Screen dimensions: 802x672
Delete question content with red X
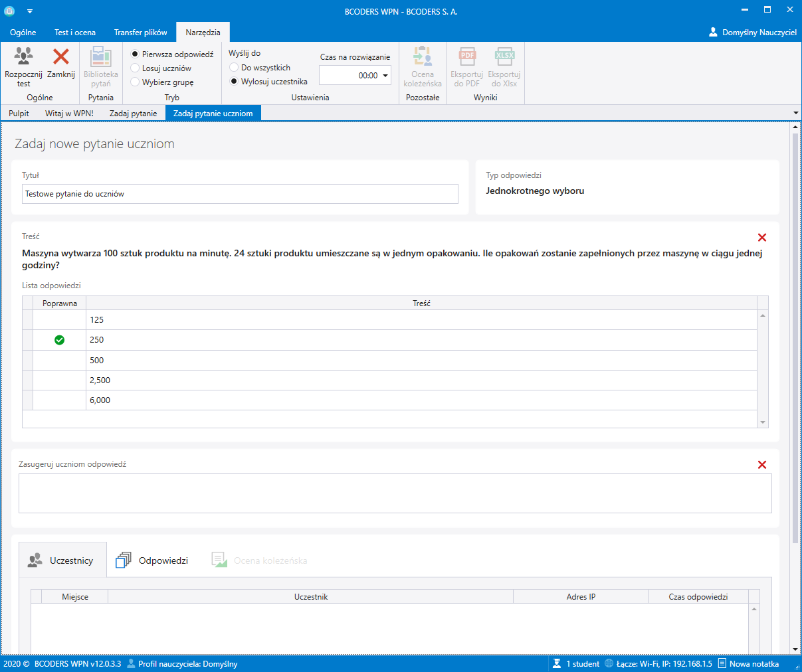pos(762,238)
